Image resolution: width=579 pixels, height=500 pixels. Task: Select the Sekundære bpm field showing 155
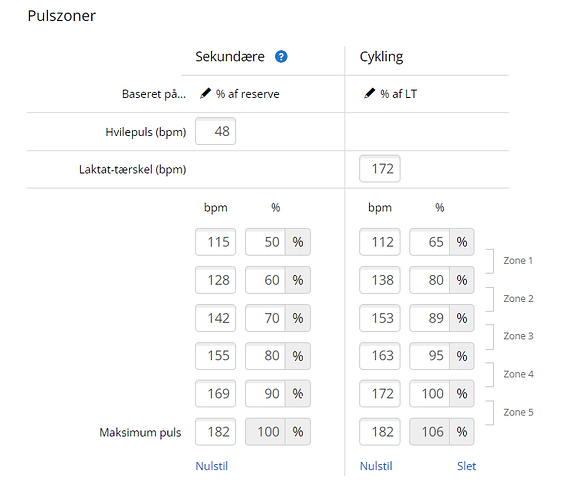click(215, 356)
